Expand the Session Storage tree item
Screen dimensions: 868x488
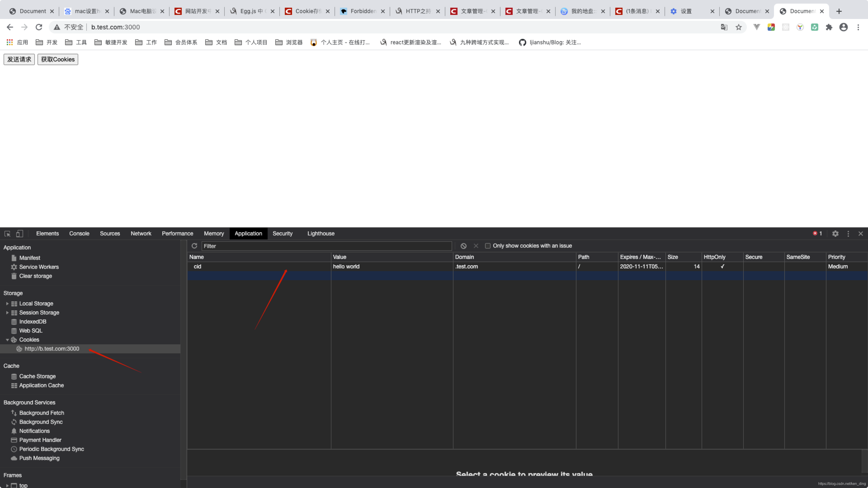(7, 312)
